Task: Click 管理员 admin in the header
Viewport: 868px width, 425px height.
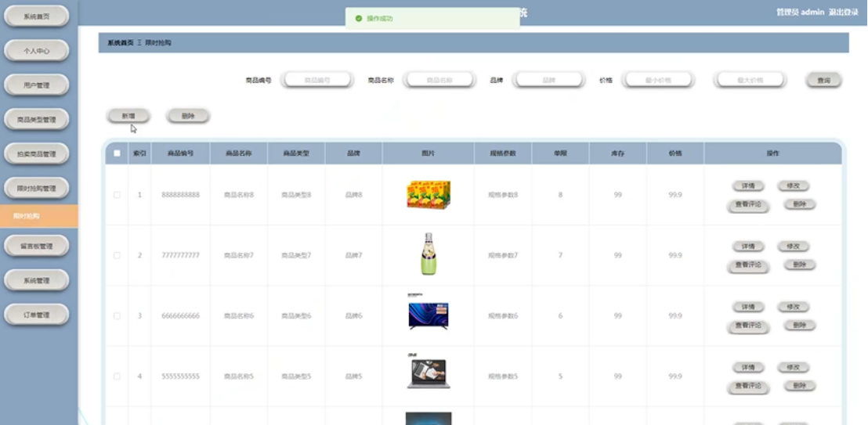Action: click(801, 13)
